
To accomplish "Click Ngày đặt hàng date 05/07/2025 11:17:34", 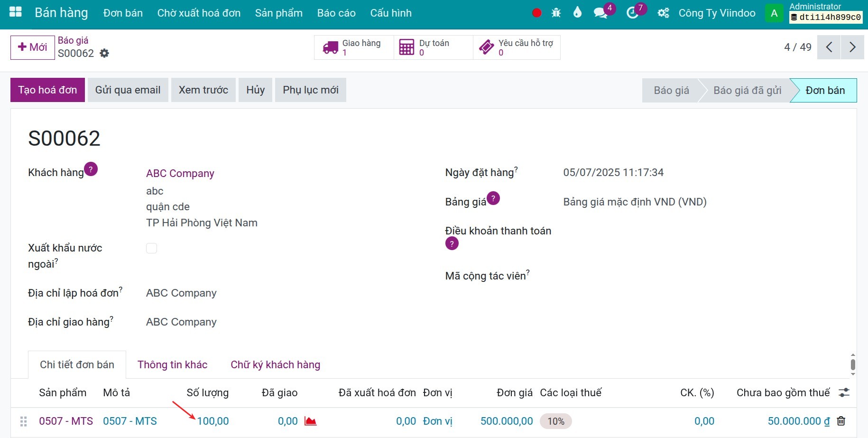I will [613, 172].
